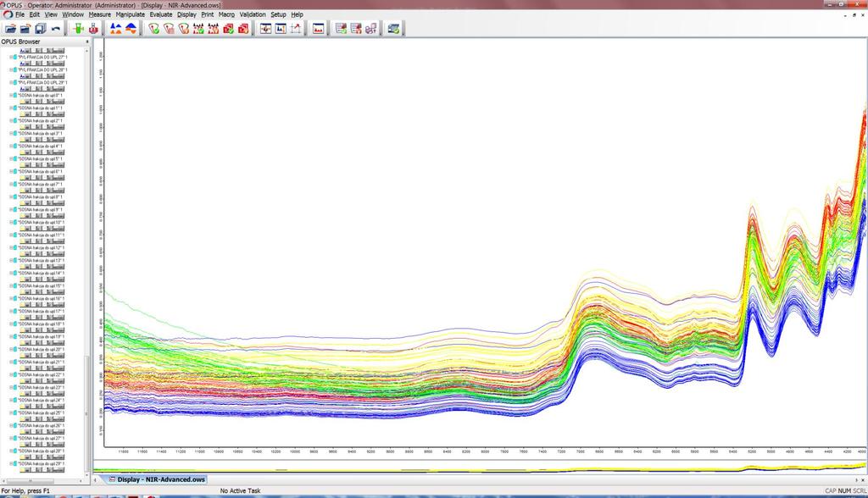Viewport: 868px width, 498px height.
Task: Open the Display menu
Action: [x=186, y=14]
